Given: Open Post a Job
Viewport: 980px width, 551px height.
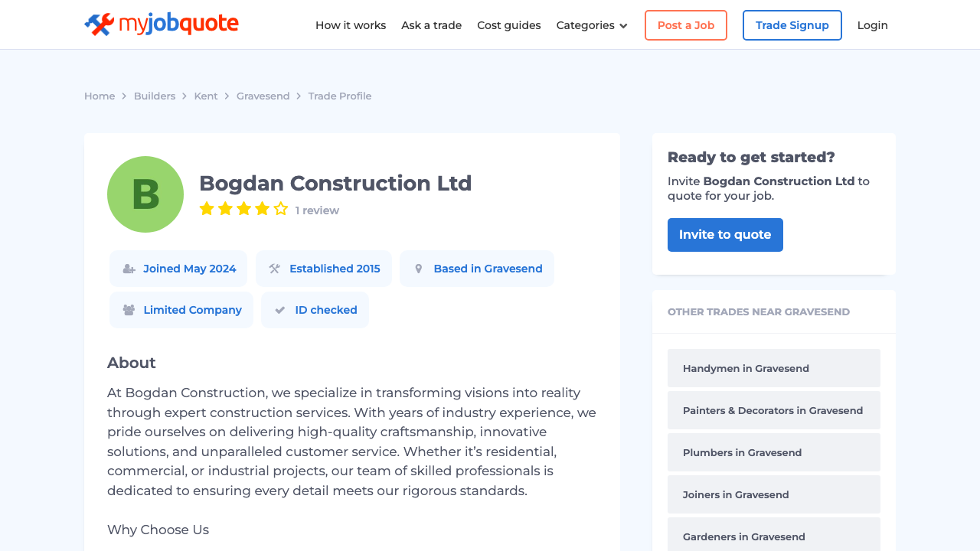Looking at the screenshot, I should (685, 25).
